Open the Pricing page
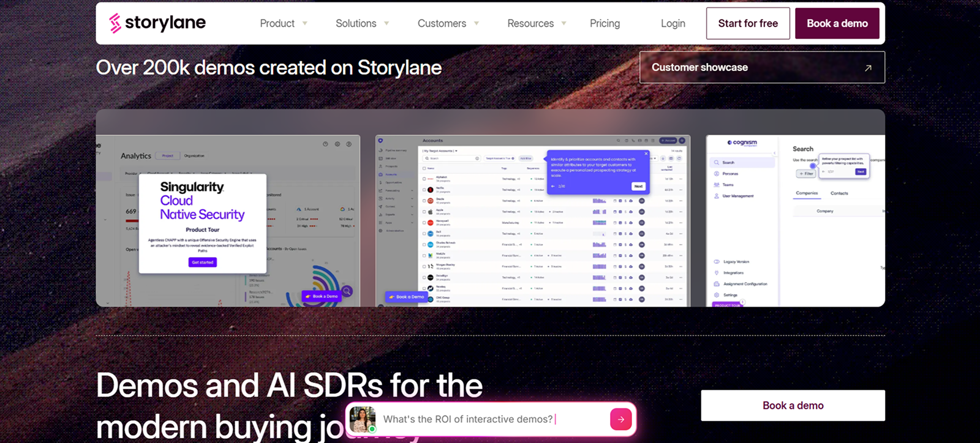This screenshot has width=980, height=443. pos(605,23)
